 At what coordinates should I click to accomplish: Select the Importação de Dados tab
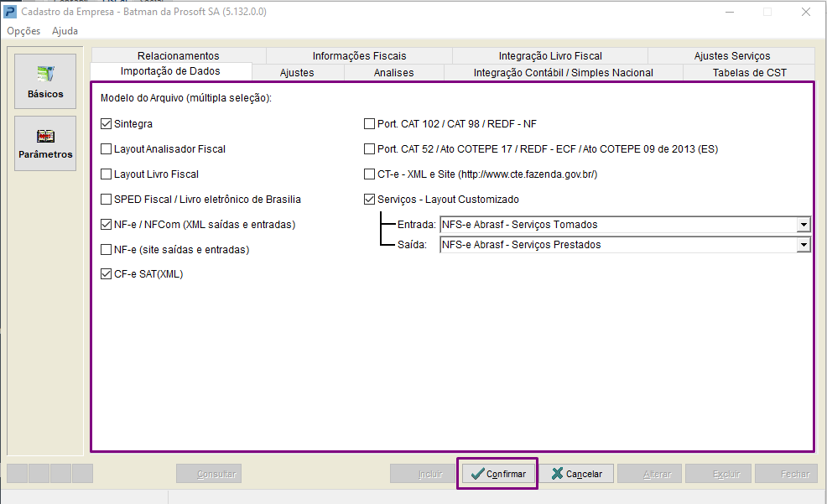pos(170,71)
